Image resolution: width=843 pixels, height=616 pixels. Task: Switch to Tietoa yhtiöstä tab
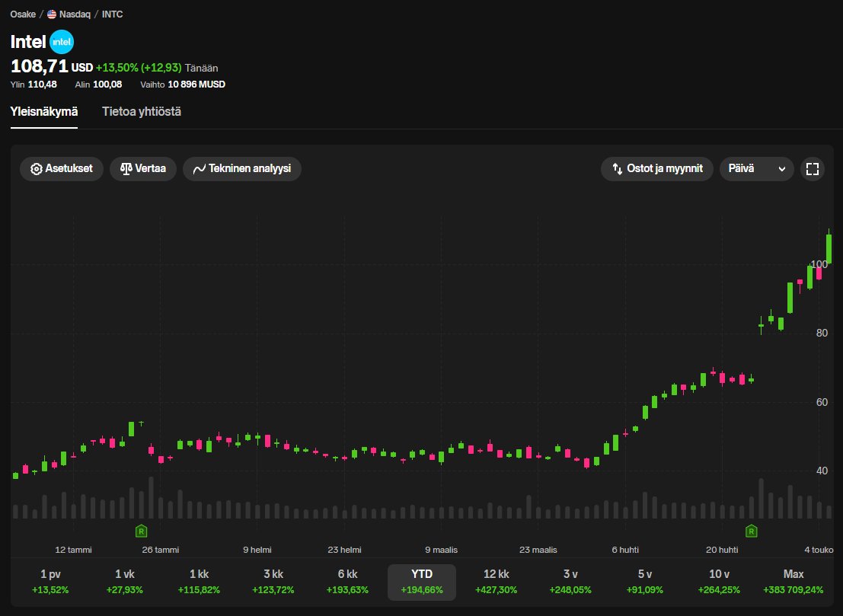(x=142, y=112)
